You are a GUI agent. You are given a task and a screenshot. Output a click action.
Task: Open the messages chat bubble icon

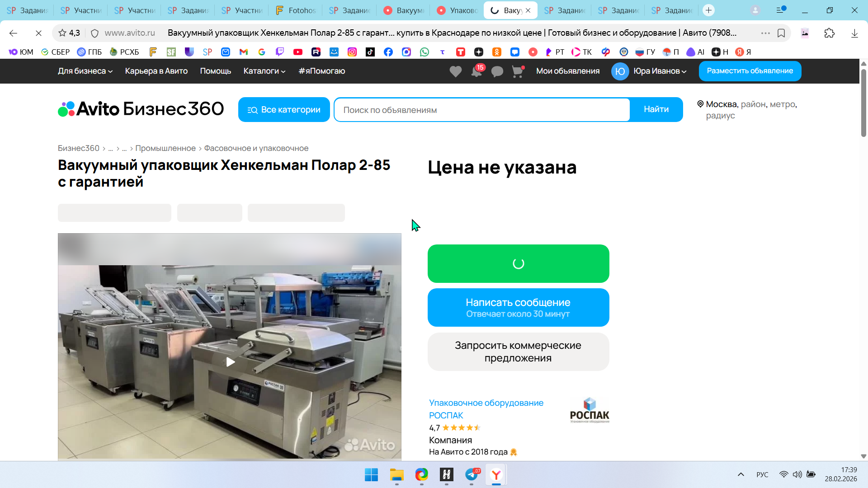[x=497, y=71]
